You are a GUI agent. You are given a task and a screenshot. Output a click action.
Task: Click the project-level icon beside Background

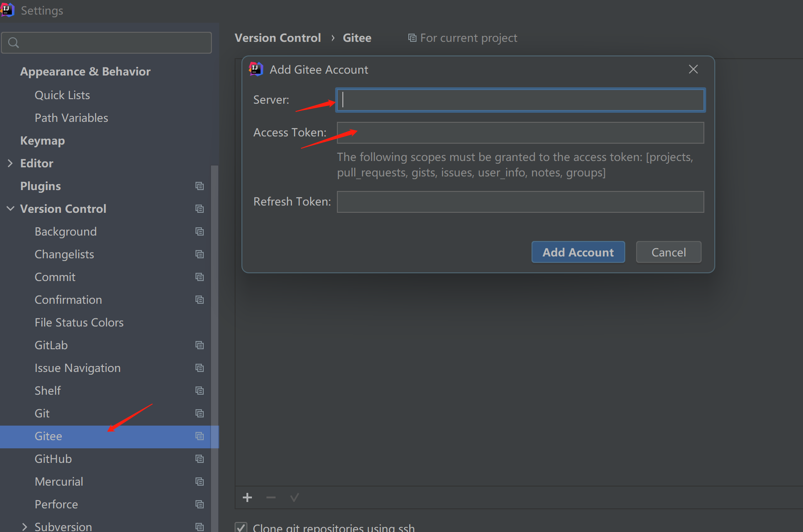[x=200, y=231]
